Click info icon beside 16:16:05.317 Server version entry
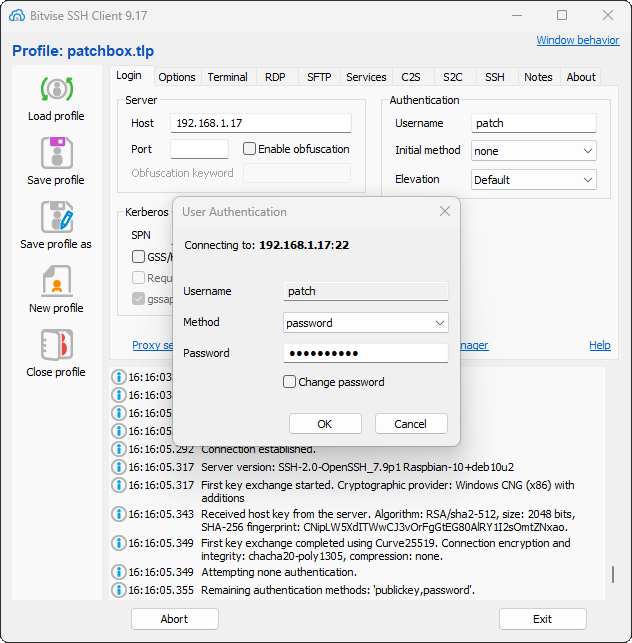Image resolution: width=632 pixels, height=643 pixels. click(119, 467)
